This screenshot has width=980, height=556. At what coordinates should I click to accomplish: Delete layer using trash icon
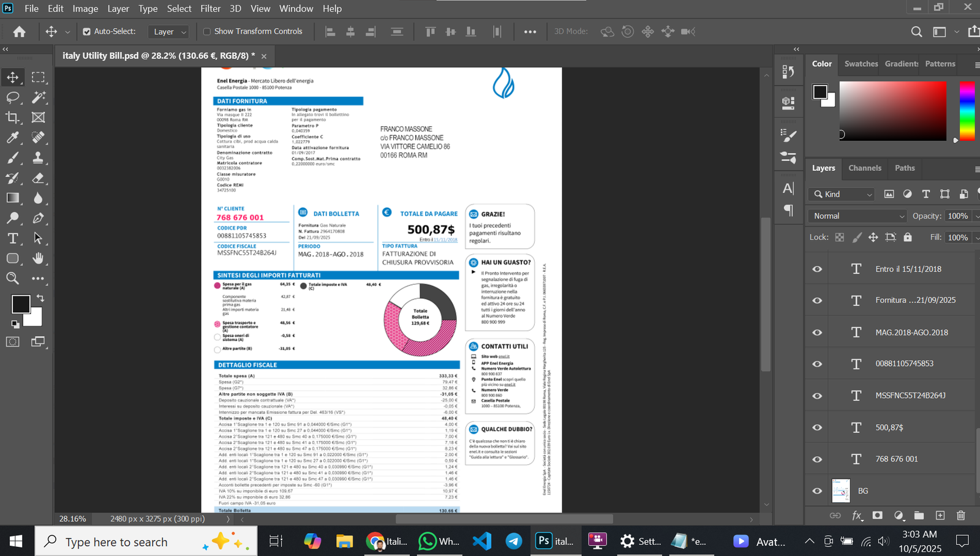(x=960, y=516)
